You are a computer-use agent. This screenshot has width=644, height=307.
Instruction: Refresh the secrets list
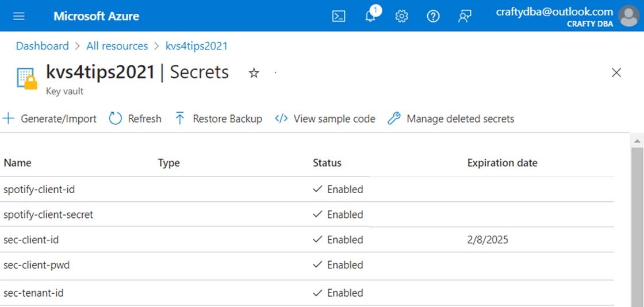[x=135, y=119]
